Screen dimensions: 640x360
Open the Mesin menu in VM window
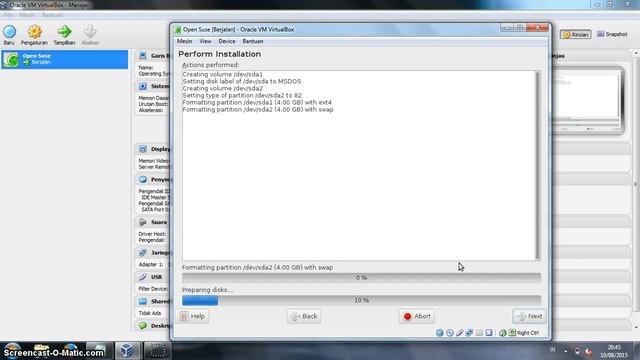pyautogui.click(x=184, y=41)
